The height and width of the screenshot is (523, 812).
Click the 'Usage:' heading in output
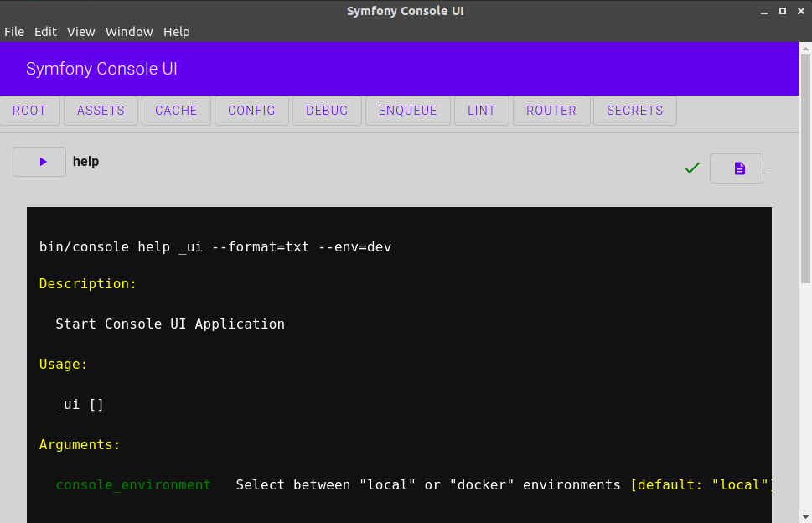[x=63, y=364]
